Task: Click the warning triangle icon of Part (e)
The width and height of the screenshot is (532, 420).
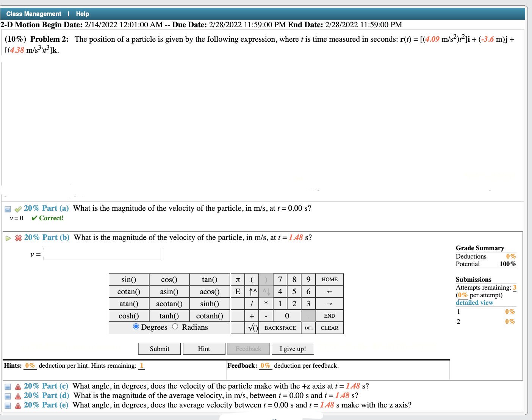Action: click(x=18, y=406)
